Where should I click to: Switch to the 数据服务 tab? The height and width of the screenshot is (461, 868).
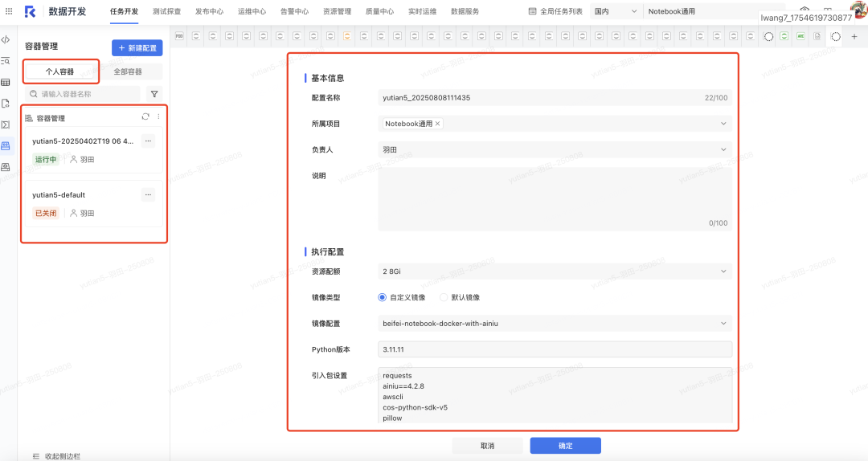[x=465, y=11]
